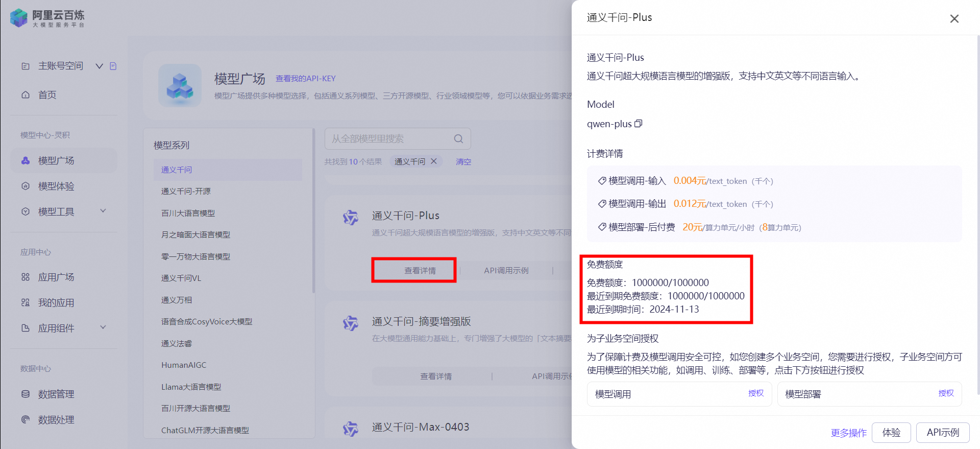Screen dimensions: 980x449
Task: Expand the 应用组件 submenu chevron
Action: [x=103, y=327]
